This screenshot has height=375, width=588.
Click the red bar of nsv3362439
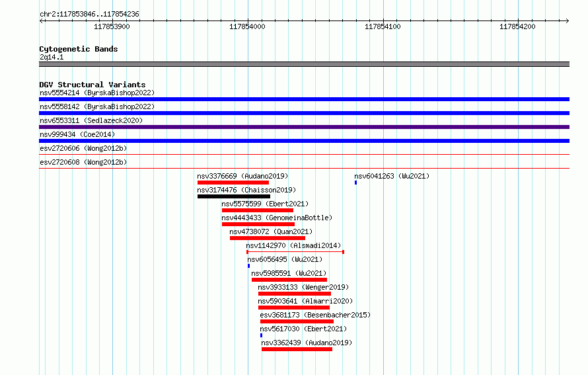(297, 349)
